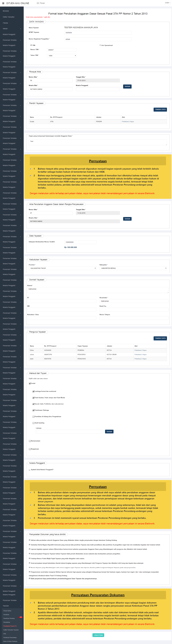Click Tambah button in Riwayat Akta
Screen dimensions: 172x644
[127, 86]
